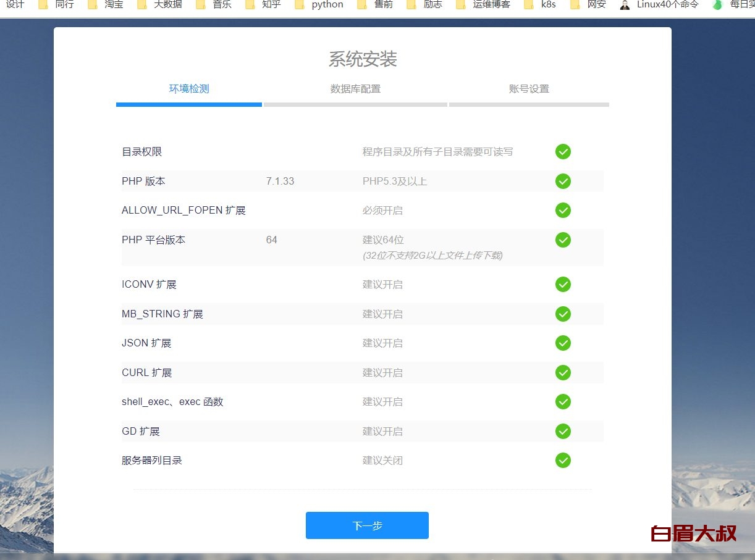Open the 同行 bookmark folder
Viewport: 755px width, 560px height.
(x=57, y=4)
